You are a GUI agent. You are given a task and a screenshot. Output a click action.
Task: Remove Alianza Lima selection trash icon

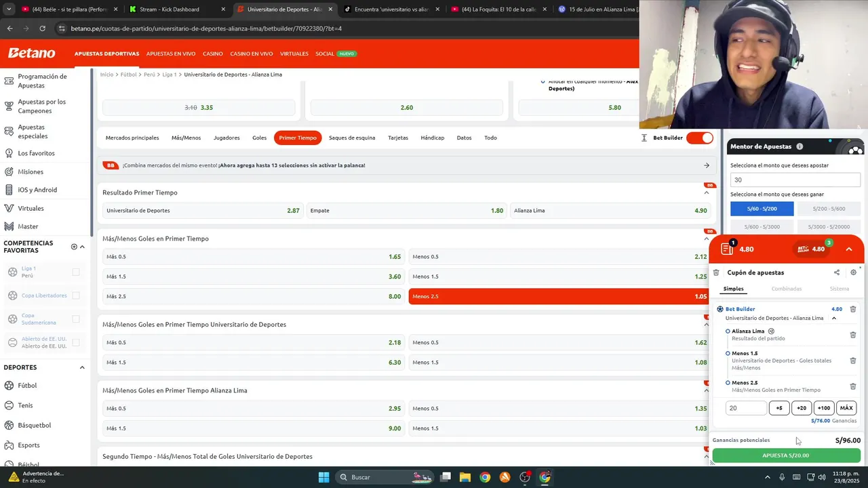[853, 335]
